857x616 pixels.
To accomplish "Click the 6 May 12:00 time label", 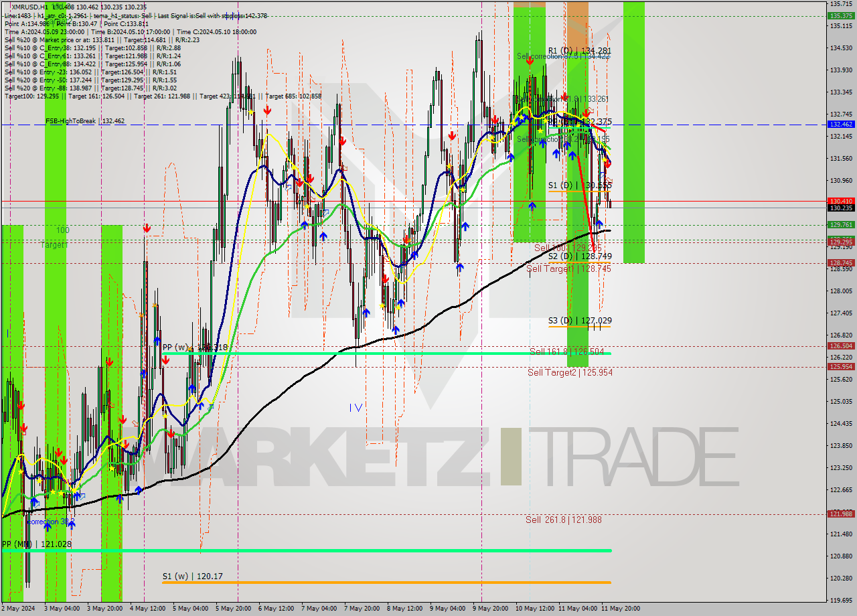I will (276, 609).
